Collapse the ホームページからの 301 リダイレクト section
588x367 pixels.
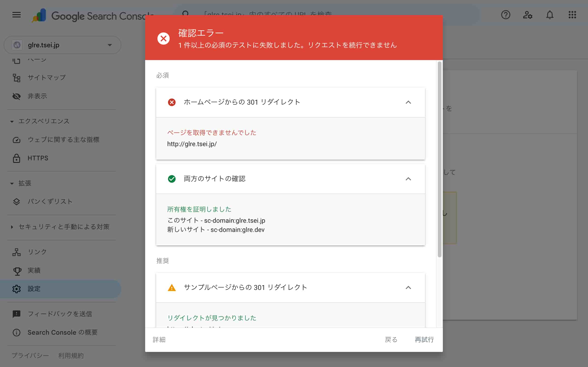click(x=408, y=102)
